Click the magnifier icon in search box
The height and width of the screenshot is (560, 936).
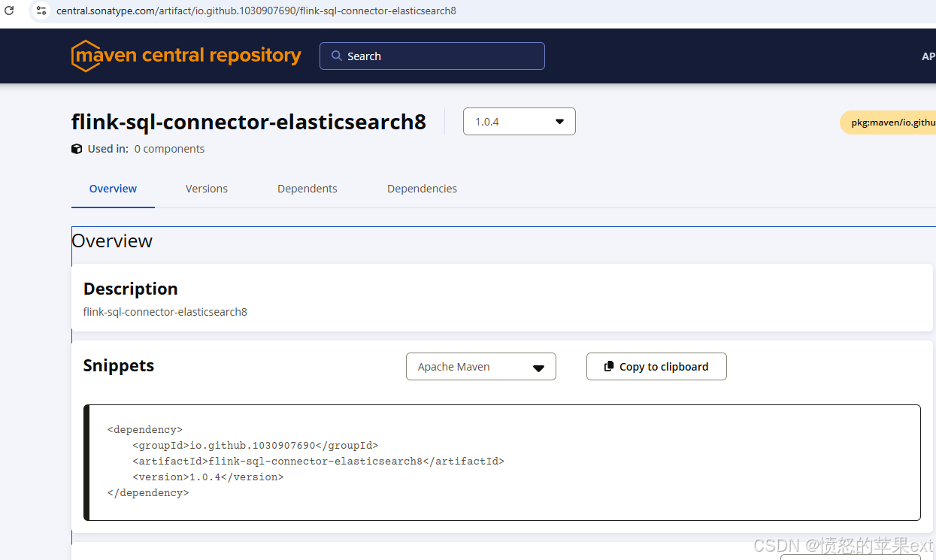(x=337, y=56)
